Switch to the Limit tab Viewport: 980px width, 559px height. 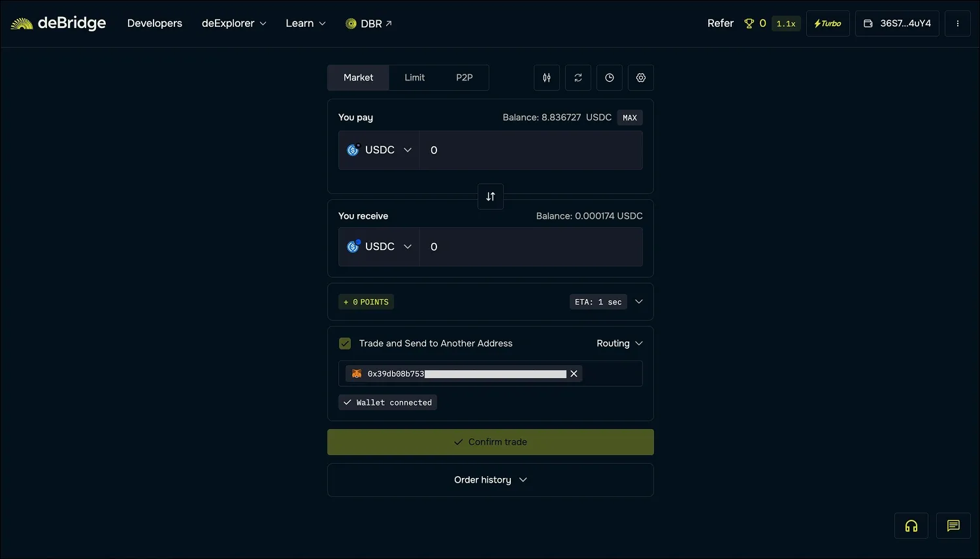(414, 78)
